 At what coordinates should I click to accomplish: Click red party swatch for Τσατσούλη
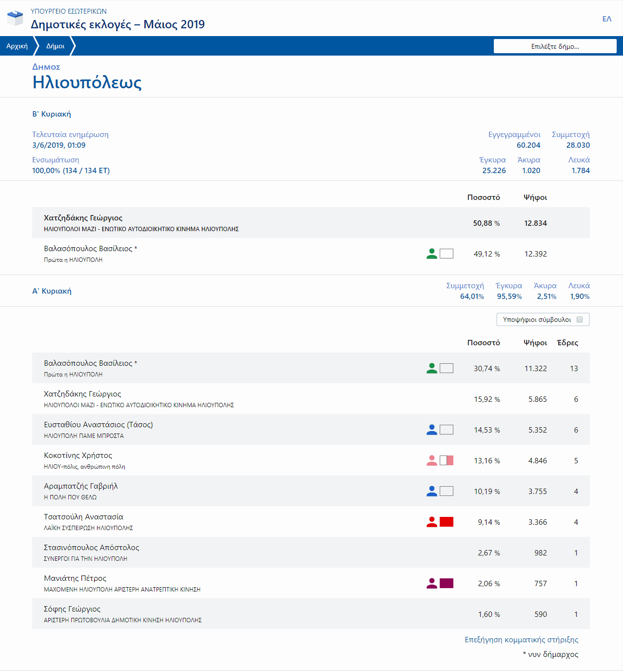[447, 522]
